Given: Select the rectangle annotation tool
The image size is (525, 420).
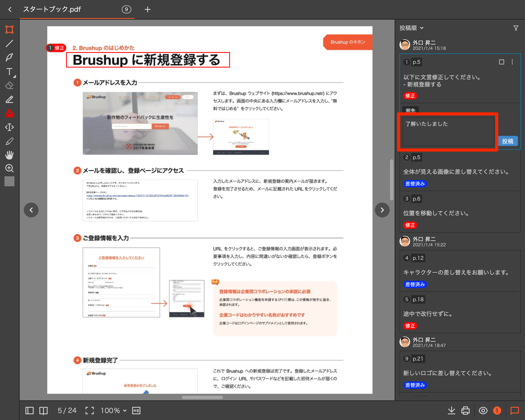Looking at the screenshot, I should (x=9, y=30).
